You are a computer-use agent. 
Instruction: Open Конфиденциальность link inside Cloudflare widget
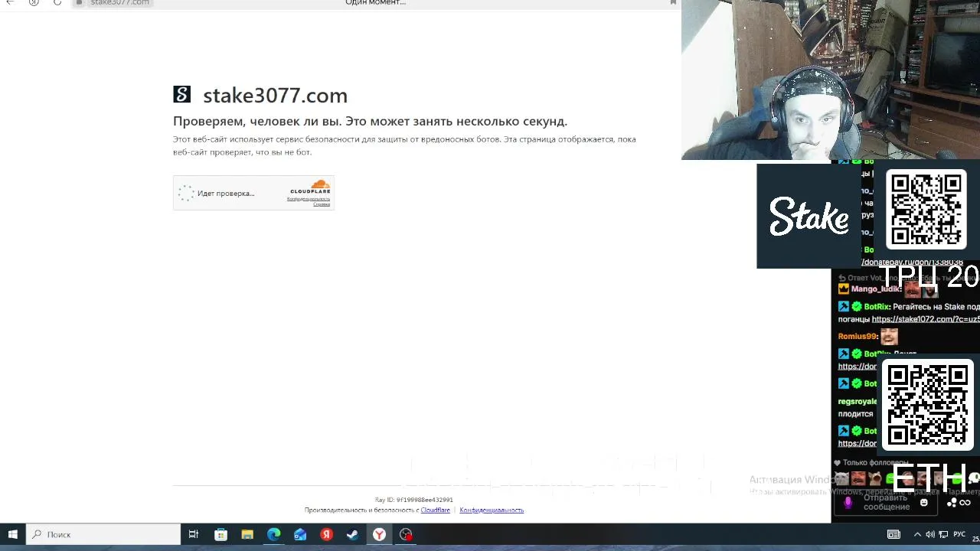(x=309, y=199)
